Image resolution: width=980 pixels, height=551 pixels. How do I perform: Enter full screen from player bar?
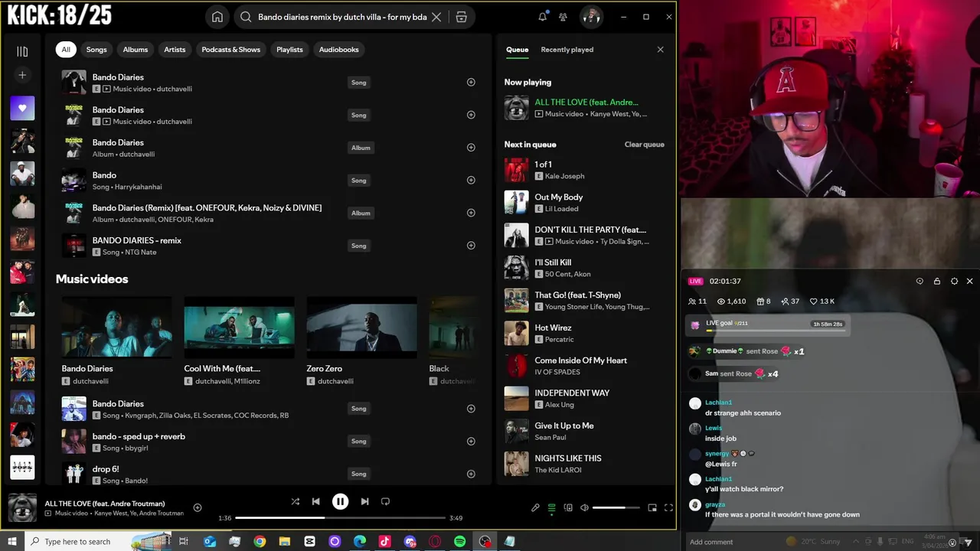668,507
